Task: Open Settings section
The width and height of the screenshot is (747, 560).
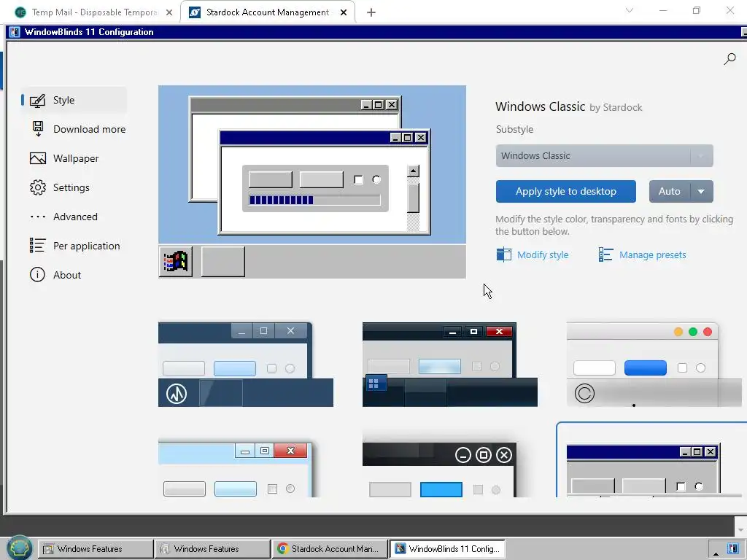Action: 74,187
